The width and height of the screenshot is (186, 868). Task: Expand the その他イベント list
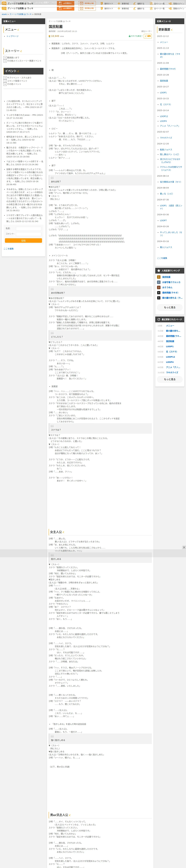pyautogui.click(x=5, y=84)
